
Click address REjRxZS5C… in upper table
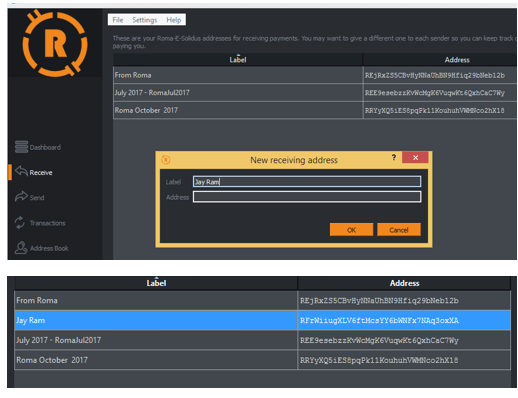[434, 75]
